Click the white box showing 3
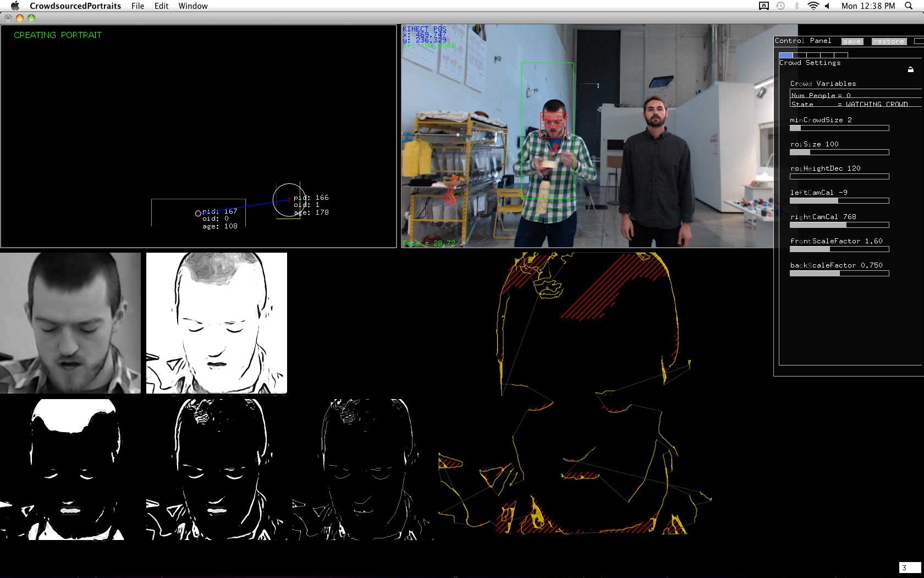This screenshot has width=924, height=578. point(910,568)
